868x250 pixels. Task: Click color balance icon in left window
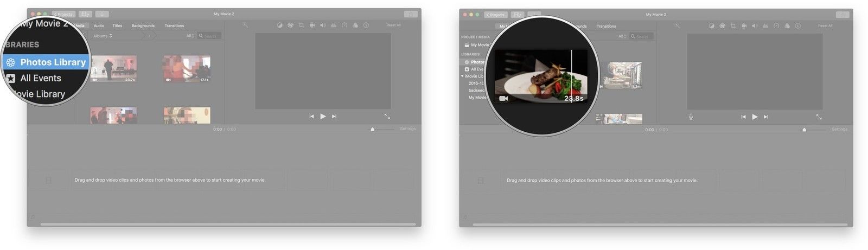(280, 25)
